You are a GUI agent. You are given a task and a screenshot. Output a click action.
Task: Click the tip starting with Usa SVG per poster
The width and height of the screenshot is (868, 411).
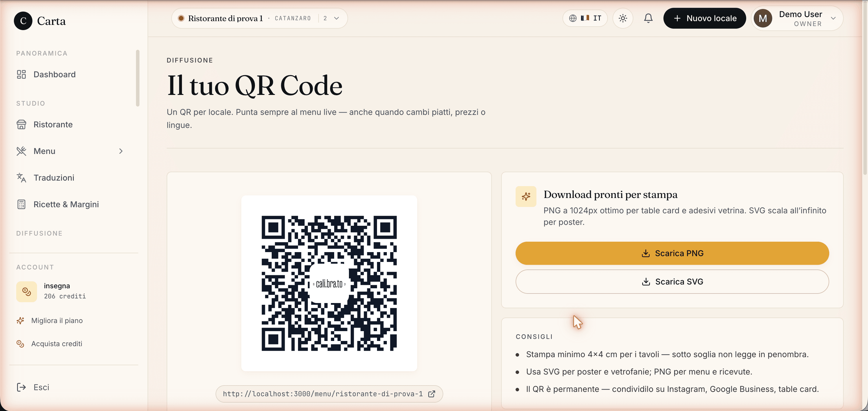point(639,372)
